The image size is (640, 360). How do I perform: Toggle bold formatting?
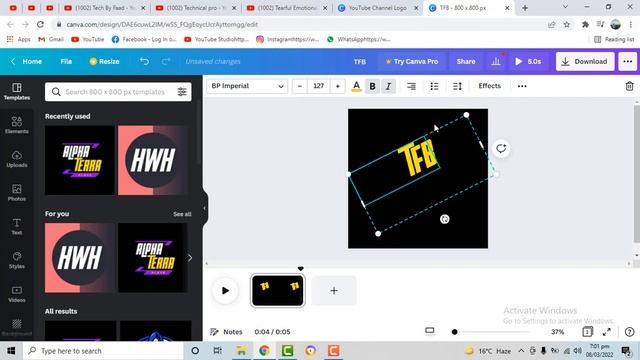[x=372, y=86]
